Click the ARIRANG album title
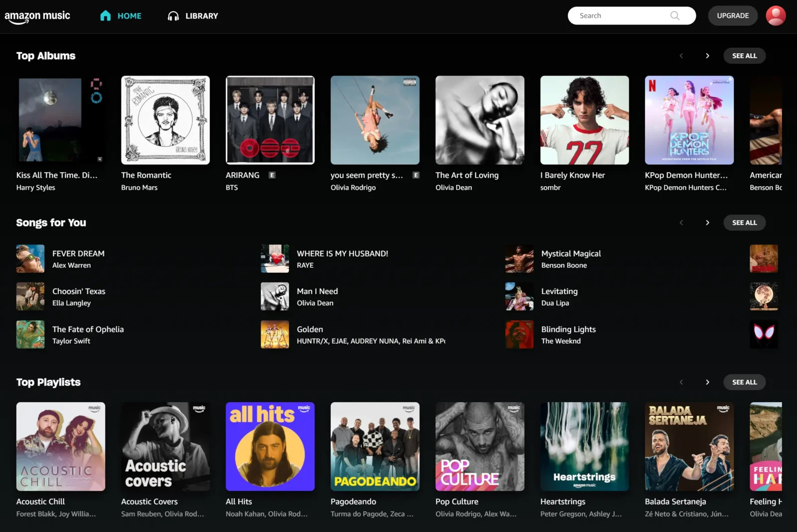The height and width of the screenshot is (532, 797). [x=243, y=175]
